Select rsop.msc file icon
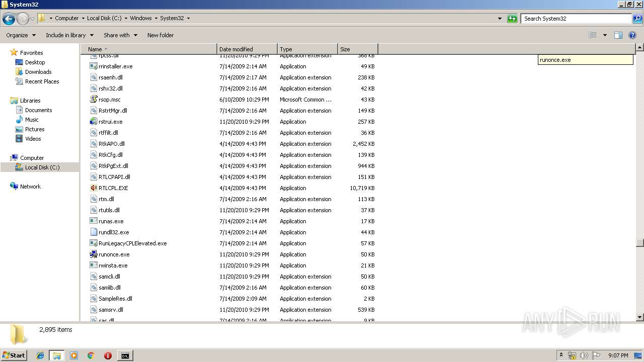The image size is (644, 362). click(94, 100)
